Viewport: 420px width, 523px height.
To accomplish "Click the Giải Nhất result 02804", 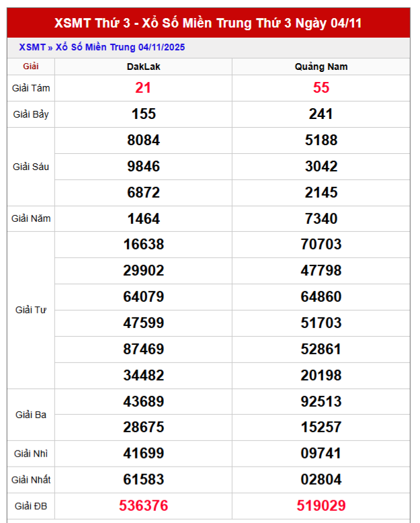I will (321, 480).
